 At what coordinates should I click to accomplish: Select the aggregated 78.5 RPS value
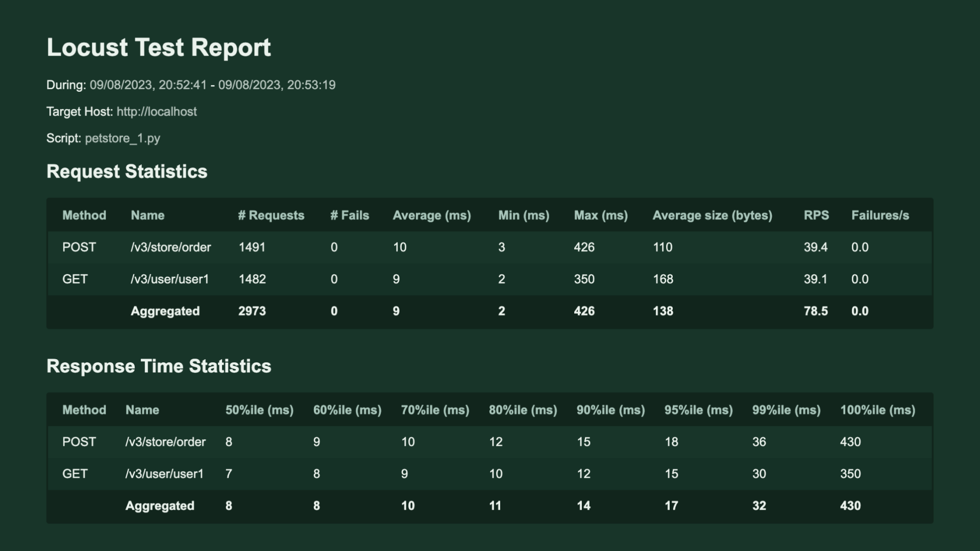(x=816, y=311)
